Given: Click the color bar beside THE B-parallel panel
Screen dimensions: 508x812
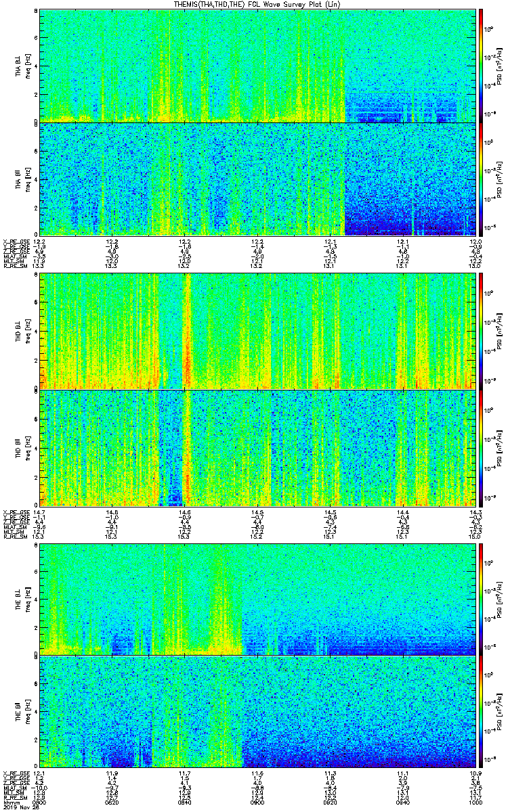Looking at the screenshot, I should [x=481, y=713].
